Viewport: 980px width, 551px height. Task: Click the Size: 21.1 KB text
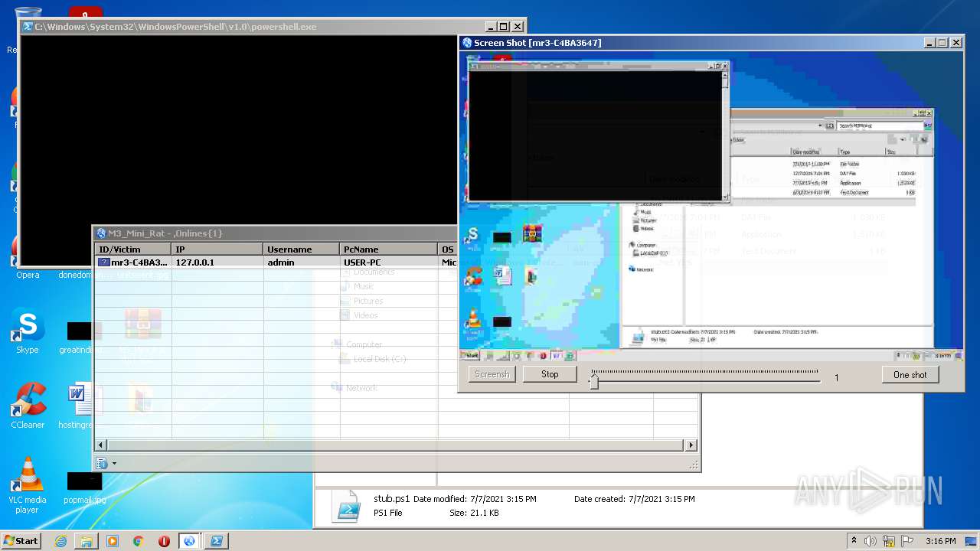[474, 513]
